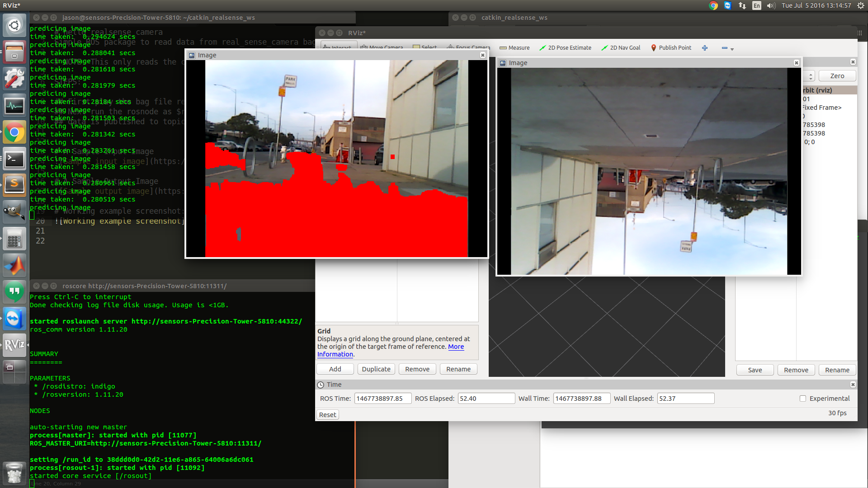Click the blue plus add-tool icon
This screenshot has height=488, width=868.
pyautogui.click(x=705, y=48)
